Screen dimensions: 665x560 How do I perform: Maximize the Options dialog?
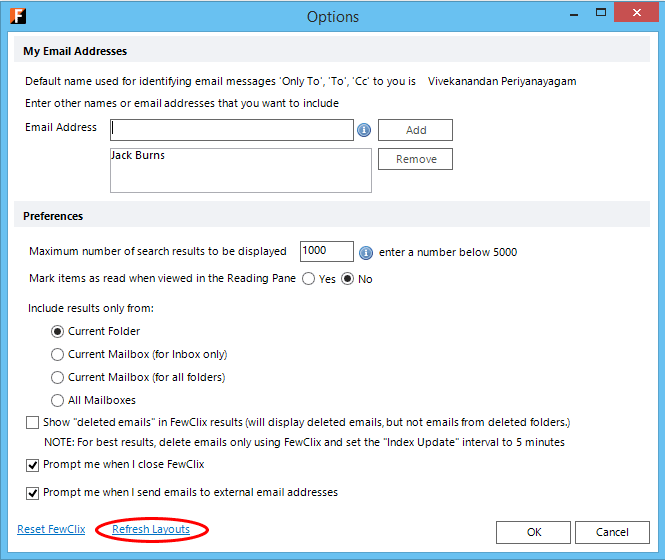tap(601, 12)
